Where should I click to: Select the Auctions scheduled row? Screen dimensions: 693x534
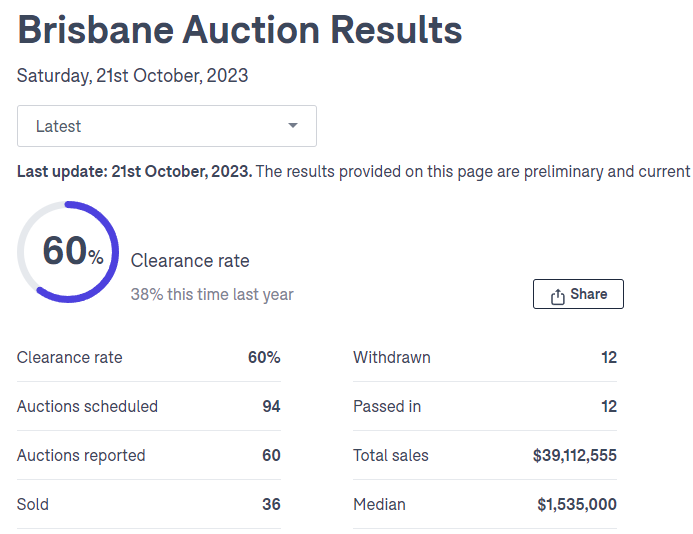point(88,406)
